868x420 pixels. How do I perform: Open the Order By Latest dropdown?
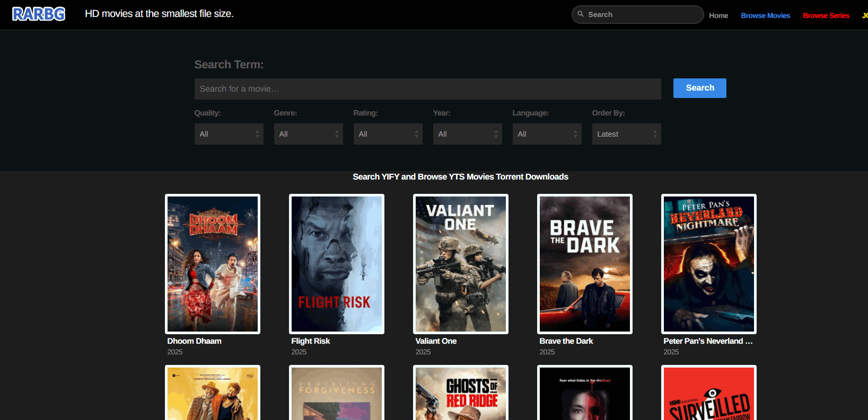click(626, 134)
